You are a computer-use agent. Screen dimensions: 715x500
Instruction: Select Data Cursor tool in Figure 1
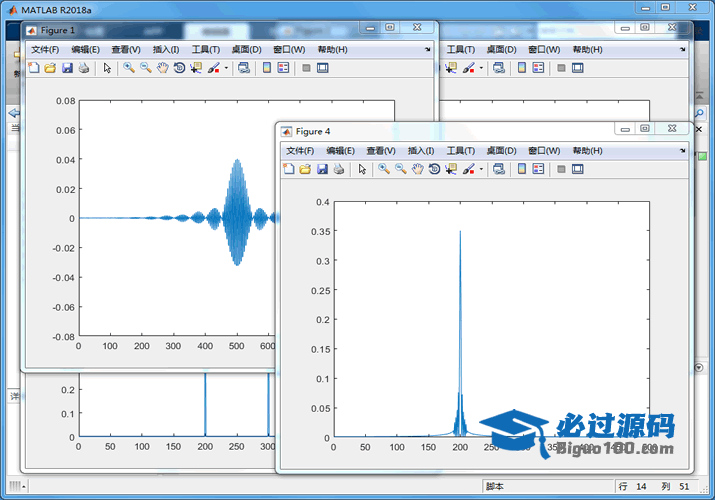click(x=196, y=68)
